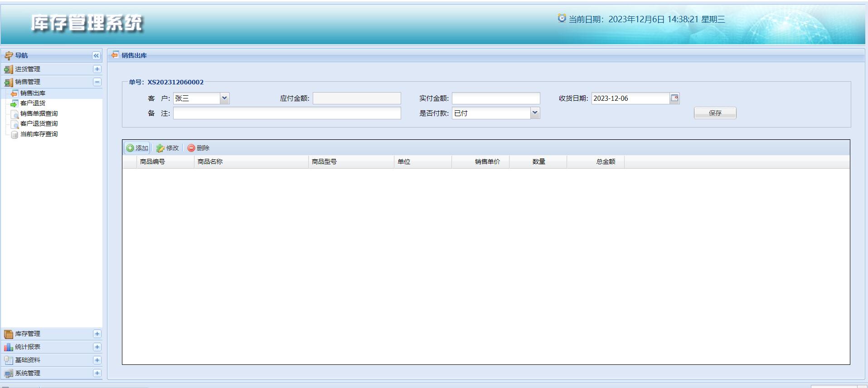Click the 统计报表 chart icon
This screenshot has height=388, width=868.
(9, 347)
